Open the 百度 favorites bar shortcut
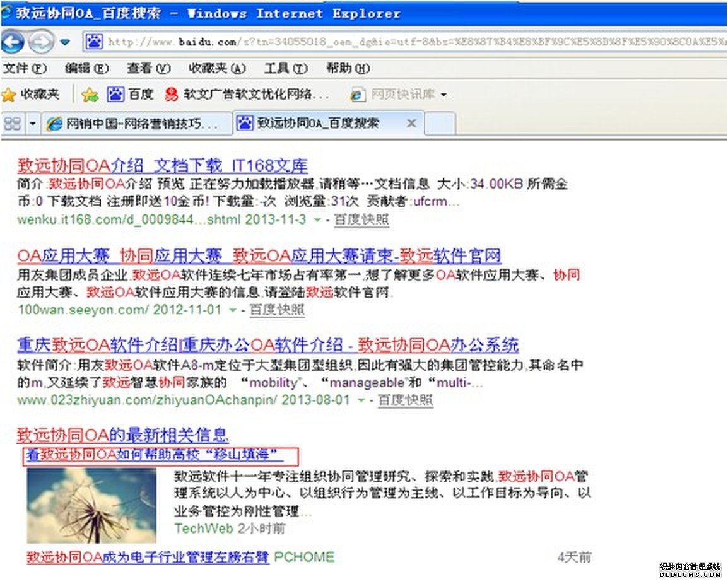The height and width of the screenshot is (584, 728). (131, 94)
